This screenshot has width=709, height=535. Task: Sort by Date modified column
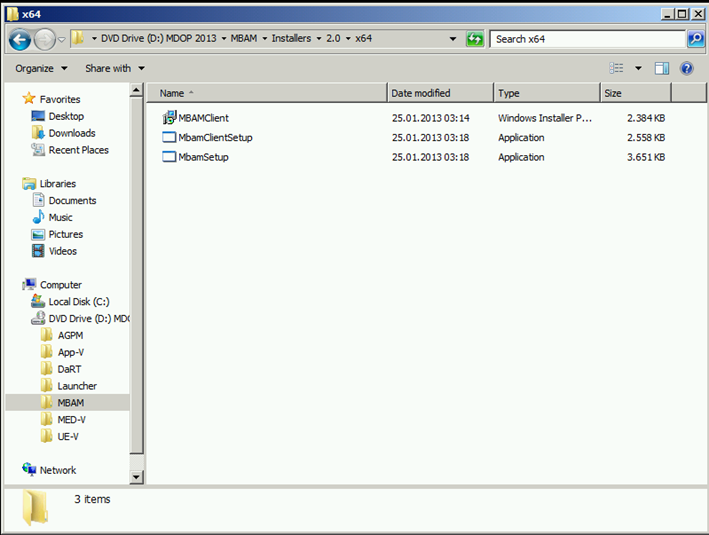[x=440, y=93]
